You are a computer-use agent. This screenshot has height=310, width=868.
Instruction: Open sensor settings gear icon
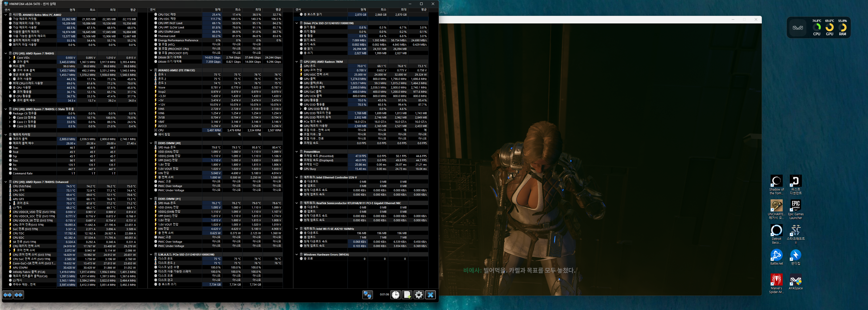click(419, 295)
